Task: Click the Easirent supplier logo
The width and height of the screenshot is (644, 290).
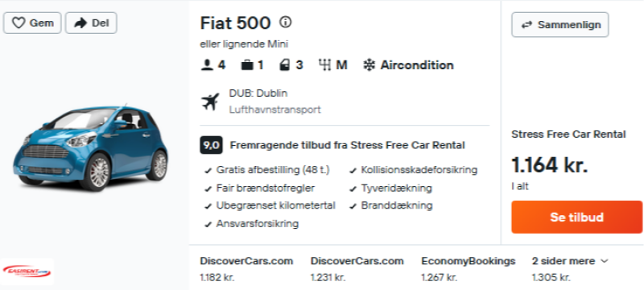Action: (x=27, y=271)
